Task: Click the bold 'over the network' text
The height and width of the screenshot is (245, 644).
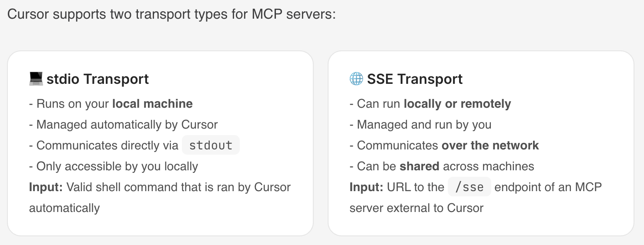Action: coord(490,146)
